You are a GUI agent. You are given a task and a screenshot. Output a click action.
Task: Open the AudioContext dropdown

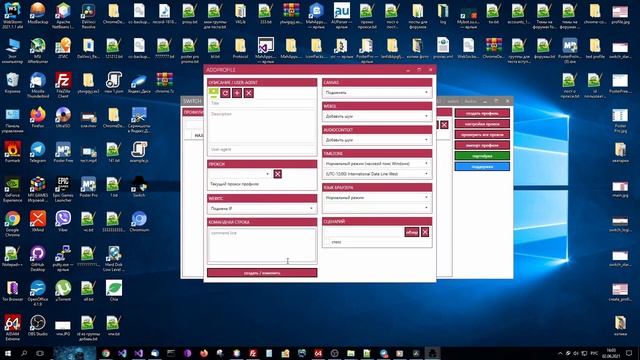click(x=377, y=140)
